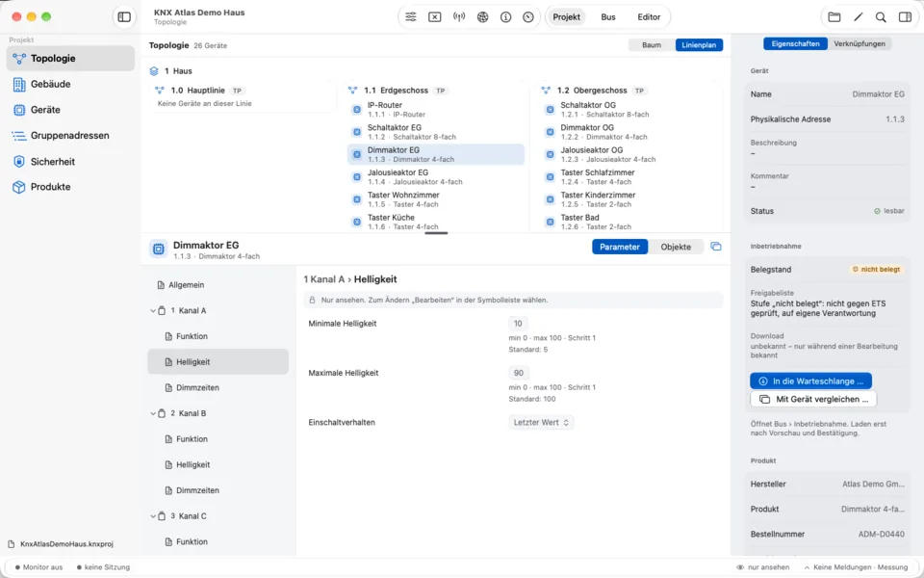The height and width of the screenshot is (578, 924).
Task: Open Sicherheit in the sidebar
Action: click(70, 162)
